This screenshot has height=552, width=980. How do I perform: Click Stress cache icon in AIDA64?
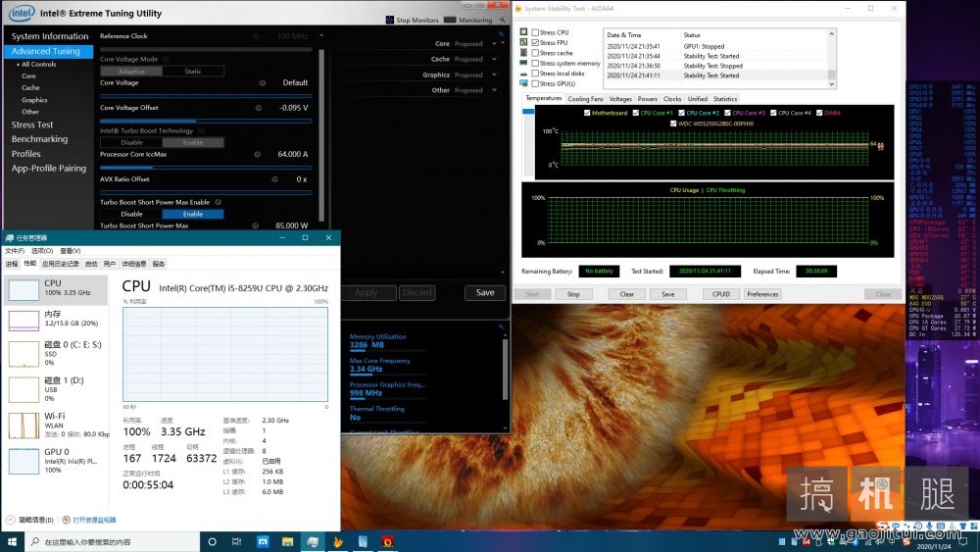pyautogui.click(x=523, y=53)
